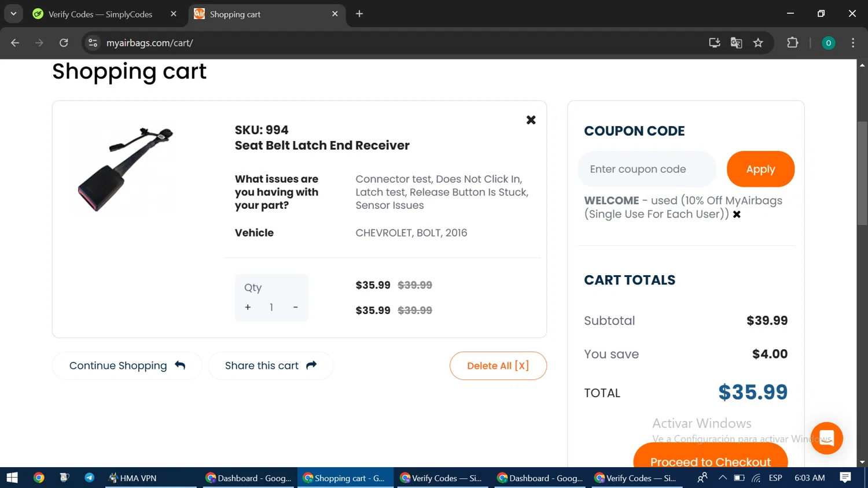Remove the Seat Belt Latch item with X
The width and height of the screenshot is (868, 488).
[x=531, y=120]
